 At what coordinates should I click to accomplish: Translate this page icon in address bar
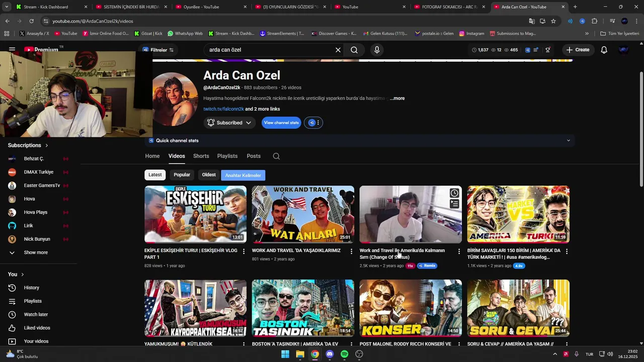532,21
